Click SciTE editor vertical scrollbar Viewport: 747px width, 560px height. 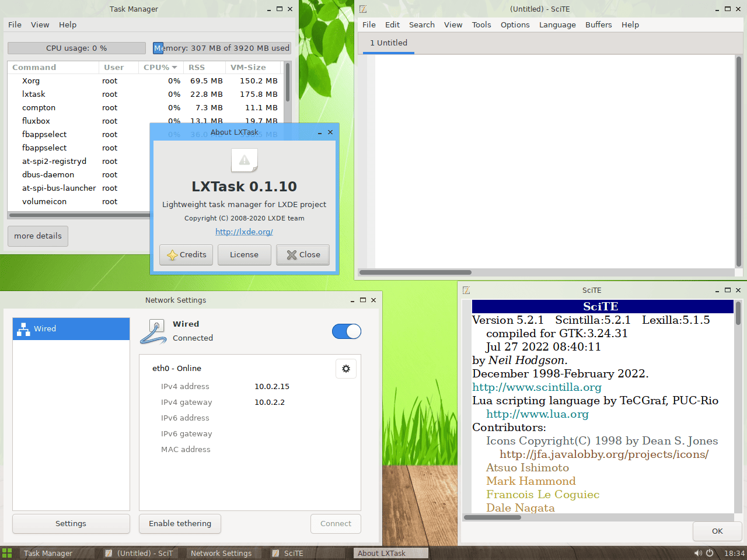[739, 162]
